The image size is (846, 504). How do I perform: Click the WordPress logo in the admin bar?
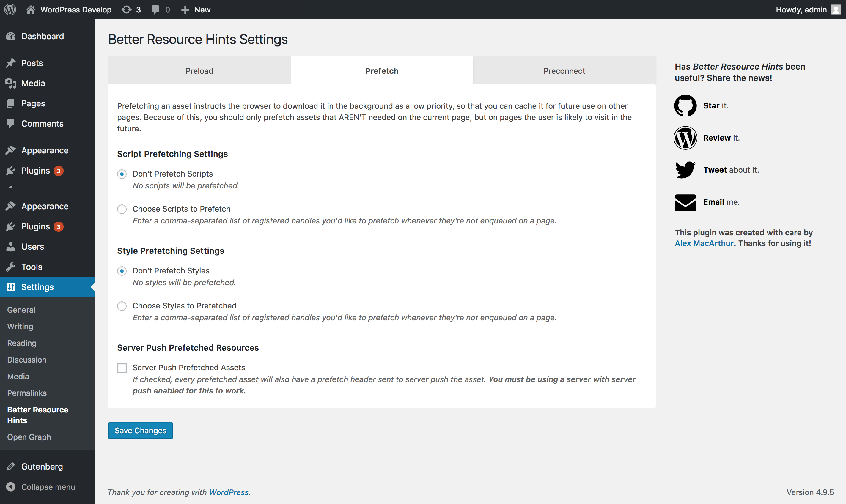pos(10,10)
